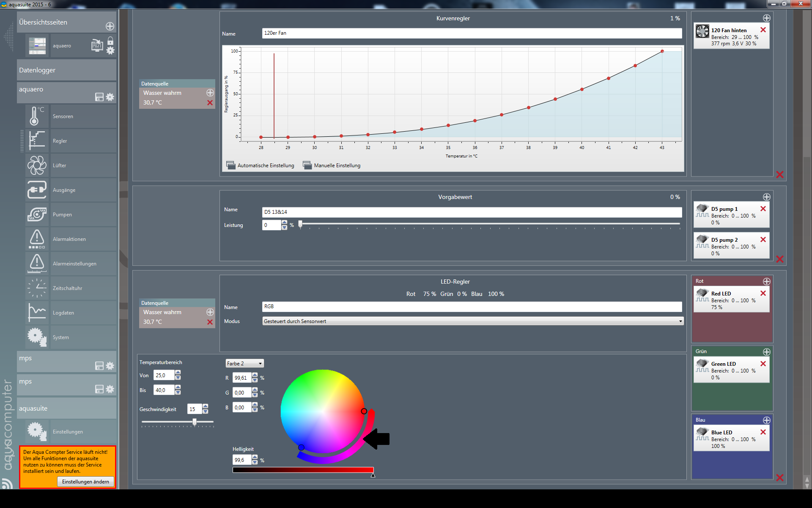The width and height of the screenshot is (812, 508).
Task: Open the Logdaten chart icon
Action: 37,312
